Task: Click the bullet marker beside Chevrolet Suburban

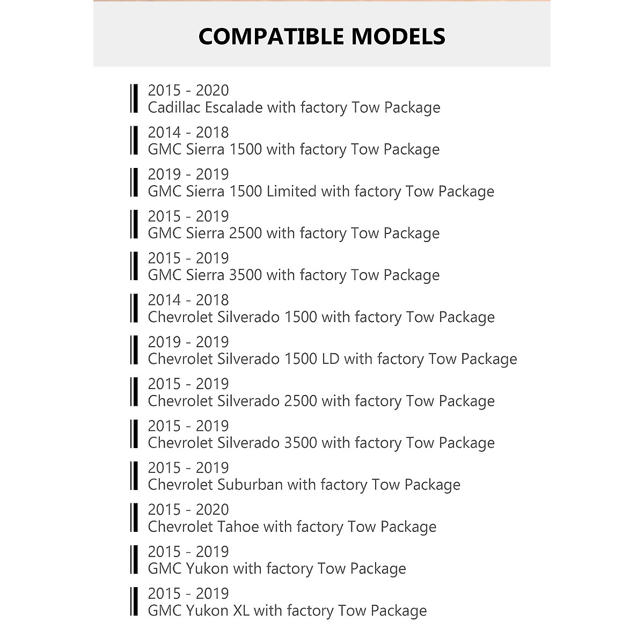Action: tap(134, 475)
